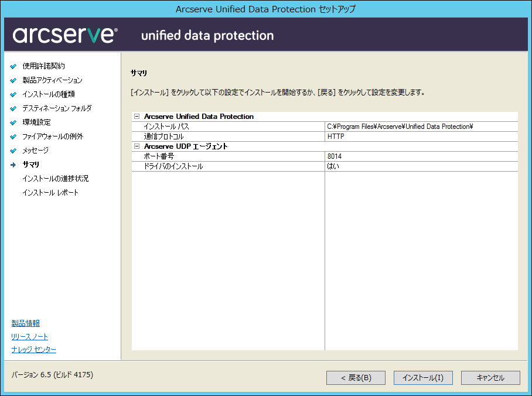532x396 pixels.
Task: Click the checkmark icon beside ファイアウォールの例外
Action: 13,136
